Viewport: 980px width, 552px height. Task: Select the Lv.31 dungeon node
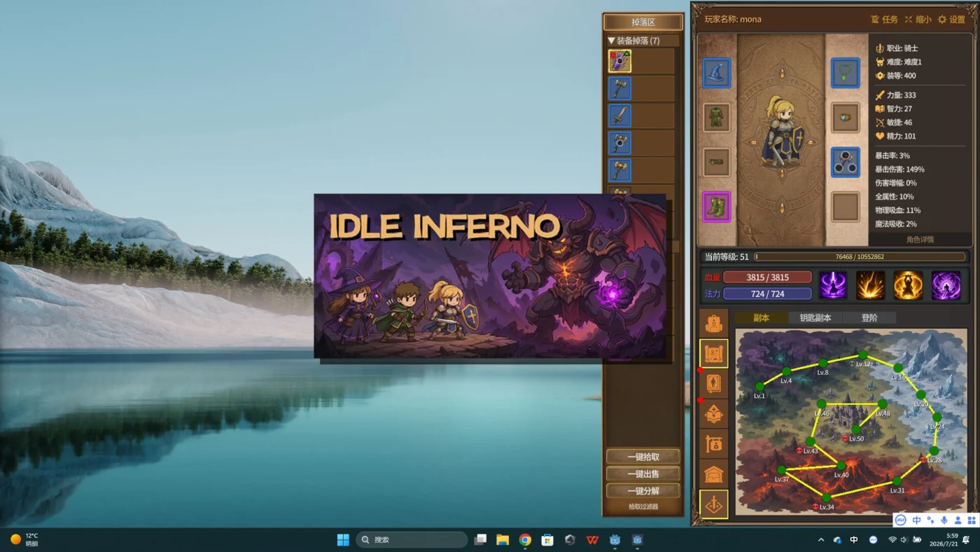tap(897, 481)
